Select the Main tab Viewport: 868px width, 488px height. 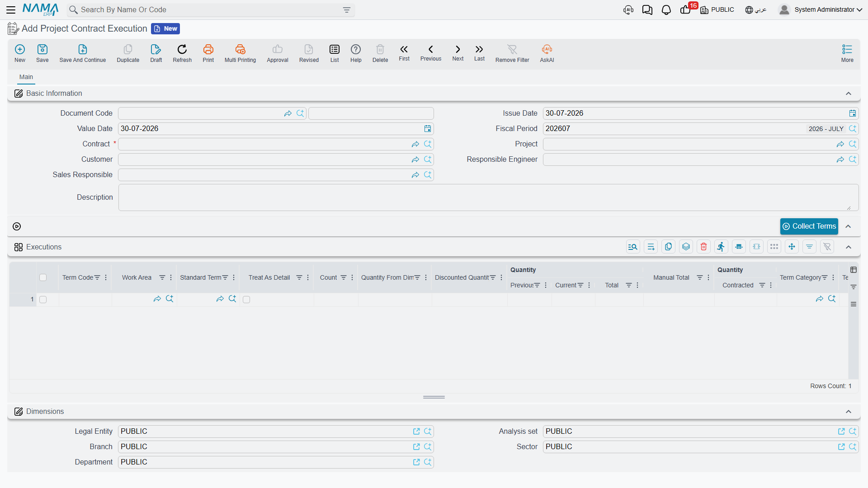(26, 77)
